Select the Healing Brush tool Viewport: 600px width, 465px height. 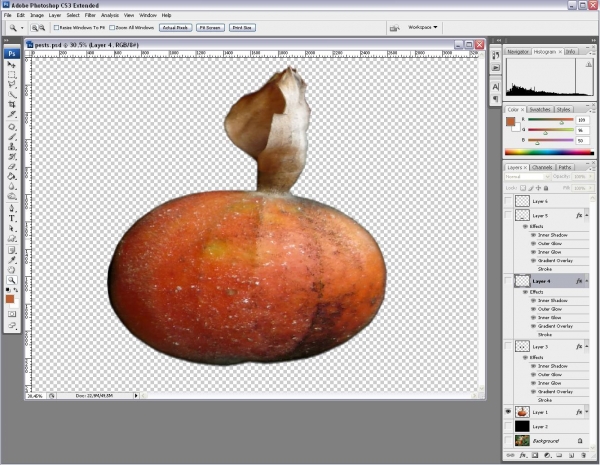[12, 127]
